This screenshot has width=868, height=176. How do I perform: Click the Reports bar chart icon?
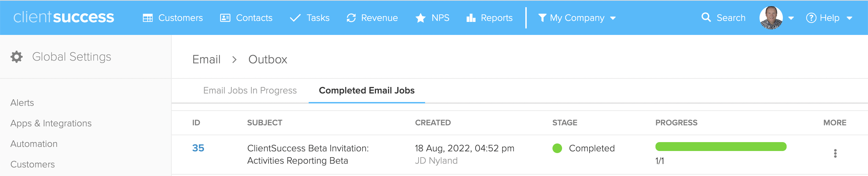coord(471,18)
